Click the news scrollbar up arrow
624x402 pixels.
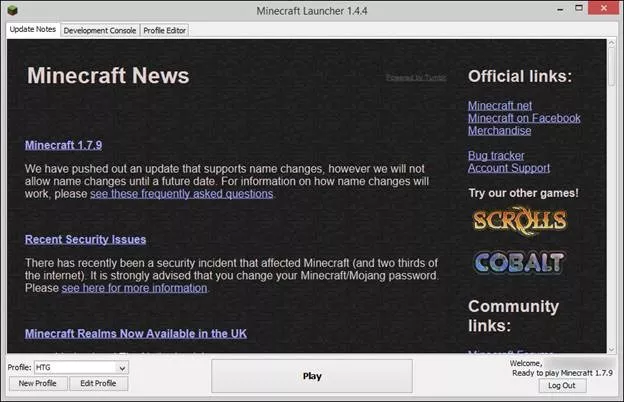coord(612,43)
